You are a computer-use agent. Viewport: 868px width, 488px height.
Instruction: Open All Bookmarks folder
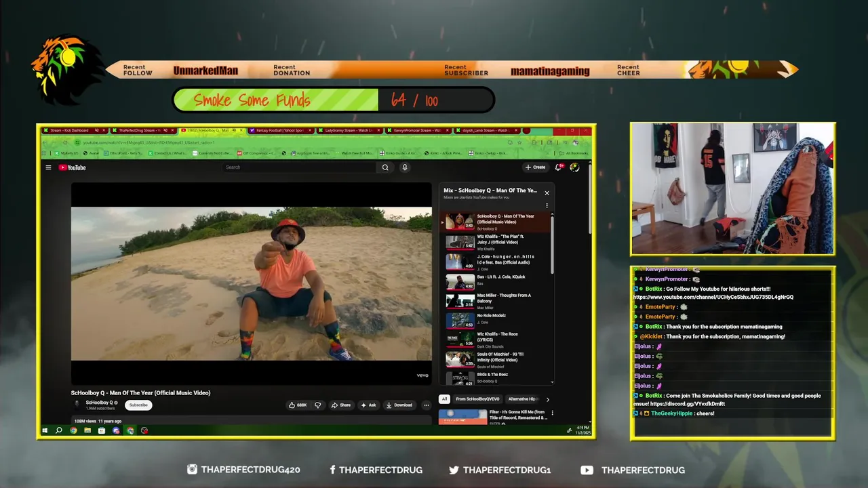pos(573,153)
